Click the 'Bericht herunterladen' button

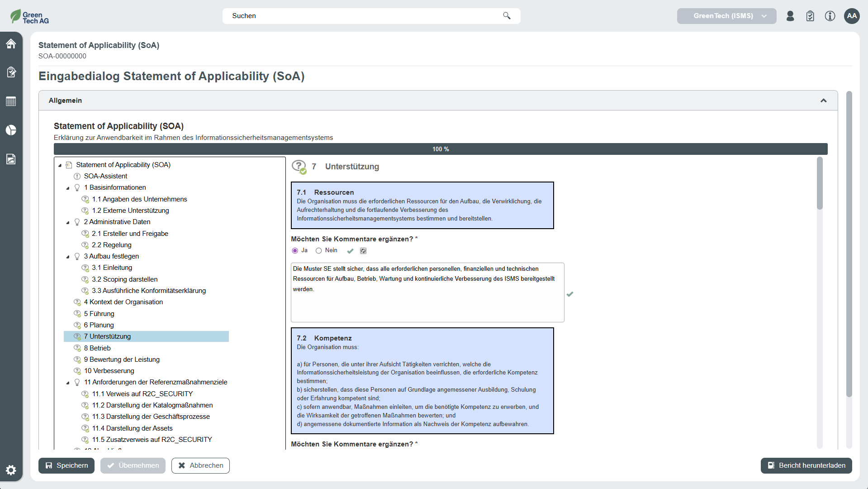pos(806,465)
